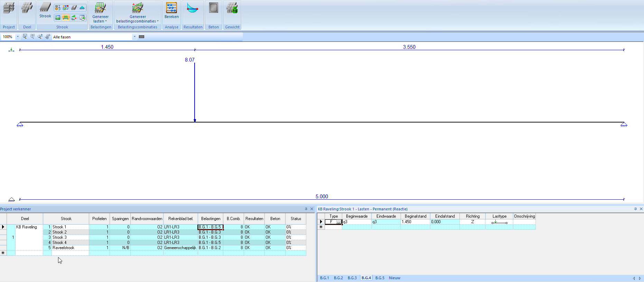Click the B.G.1 - B.G.2 Belastingen cell
Viewport: 644px width, 282px height.
tap(211, 248)
